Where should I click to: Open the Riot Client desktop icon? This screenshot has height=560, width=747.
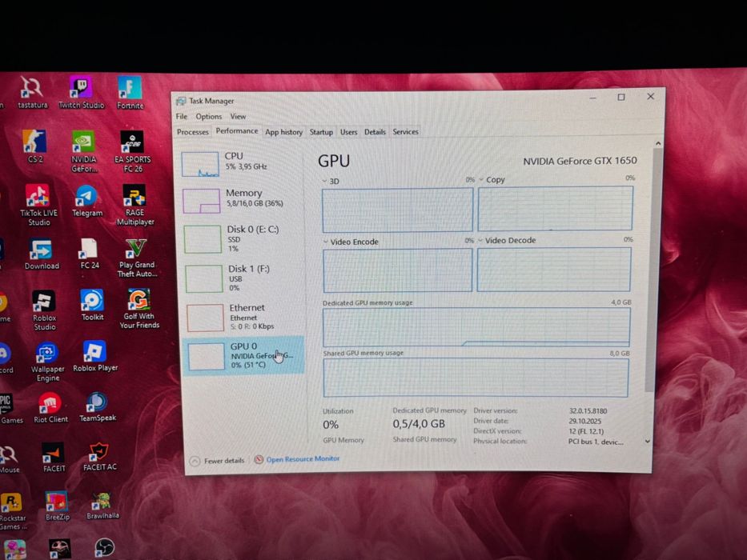pyautogui.click(x=50, y=408)
